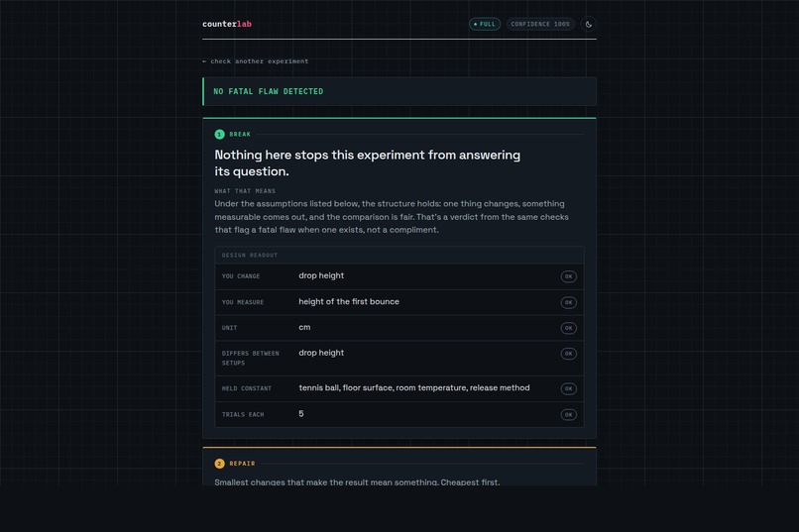Select the 'cm' unit value

click(x=304, y=327)
